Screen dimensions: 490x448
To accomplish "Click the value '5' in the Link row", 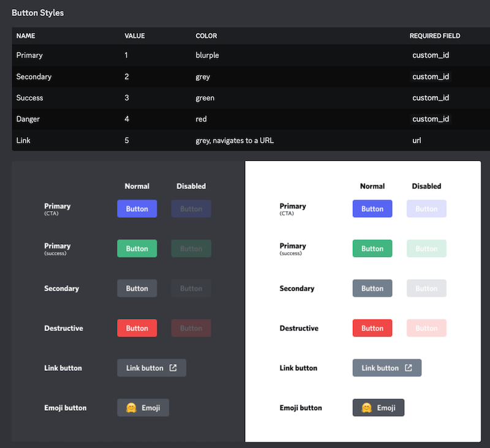I will [x=127, y=141].
